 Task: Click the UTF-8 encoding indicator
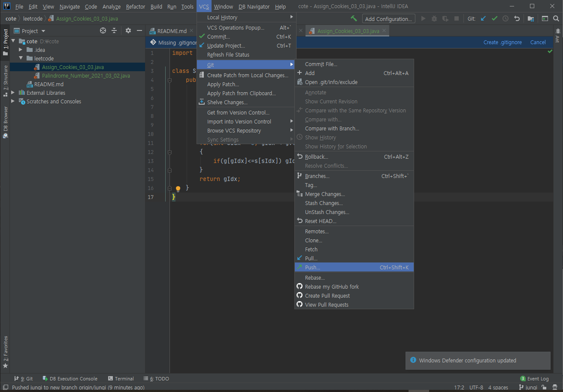click(476, 387)
